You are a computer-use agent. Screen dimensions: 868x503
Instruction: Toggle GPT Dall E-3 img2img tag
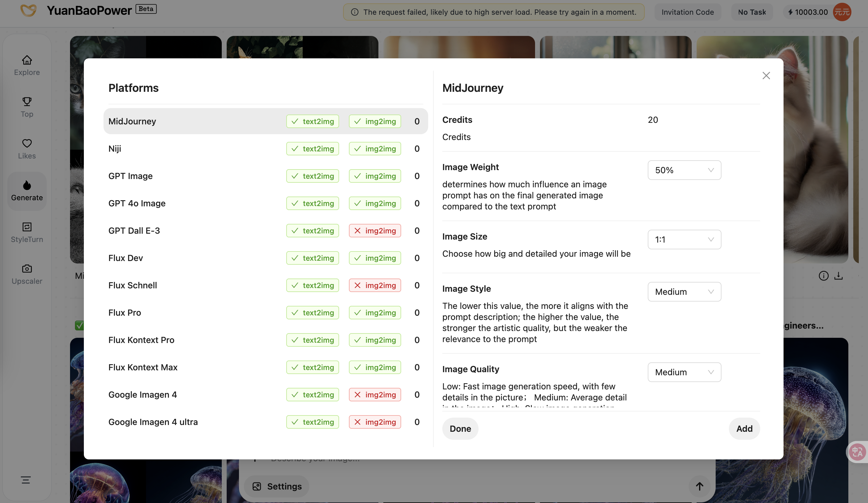tap(375, 231)
